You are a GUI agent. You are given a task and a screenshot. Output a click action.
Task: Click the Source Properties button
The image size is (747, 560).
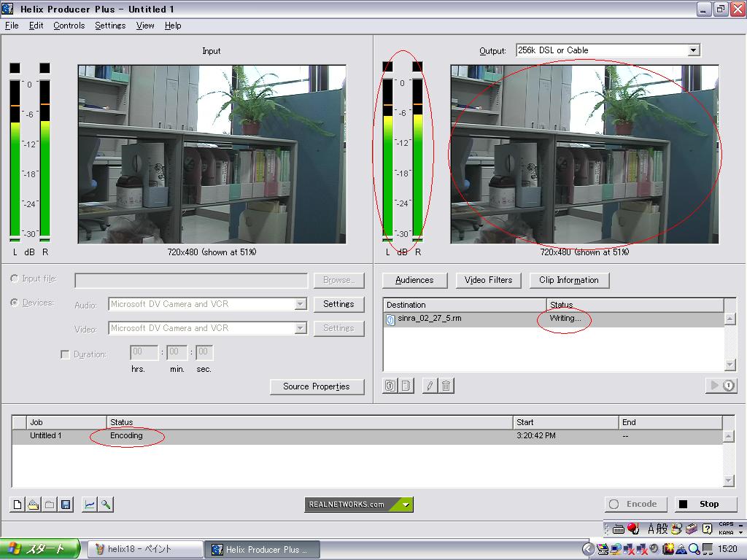point(317,386)
